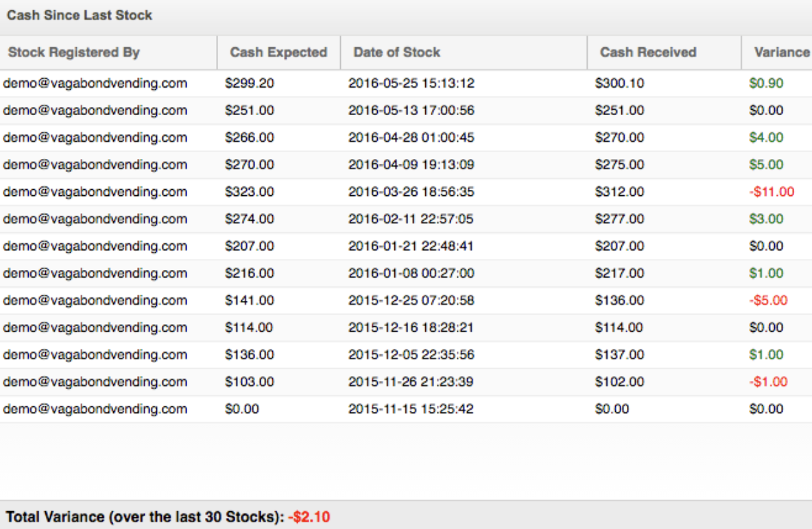Select date 2016-05-25 15:13:12
The image size is (812, 529).
411,84
